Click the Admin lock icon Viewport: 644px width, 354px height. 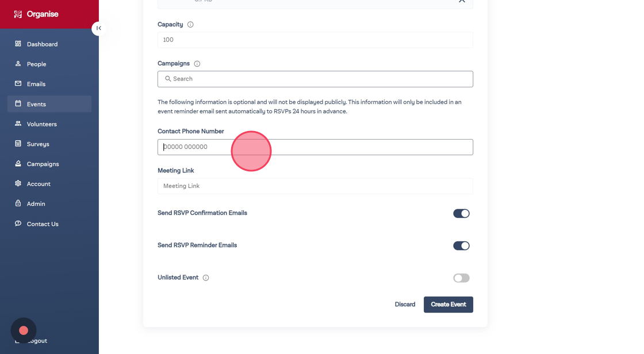(x=18, y=203)
